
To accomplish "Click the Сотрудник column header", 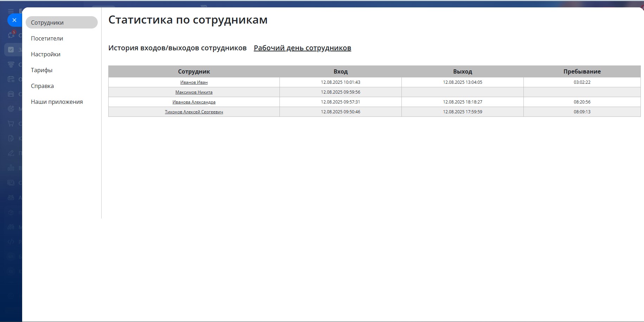I will pyautogui.click(x=194, y=71).
